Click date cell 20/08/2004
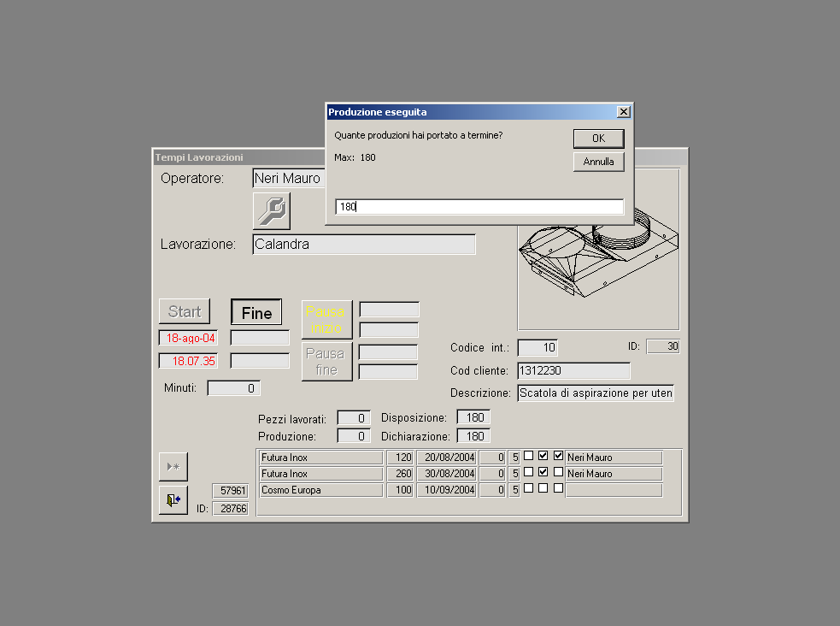Viewport: 840px width, 626px height. click(x=446, y=458)
